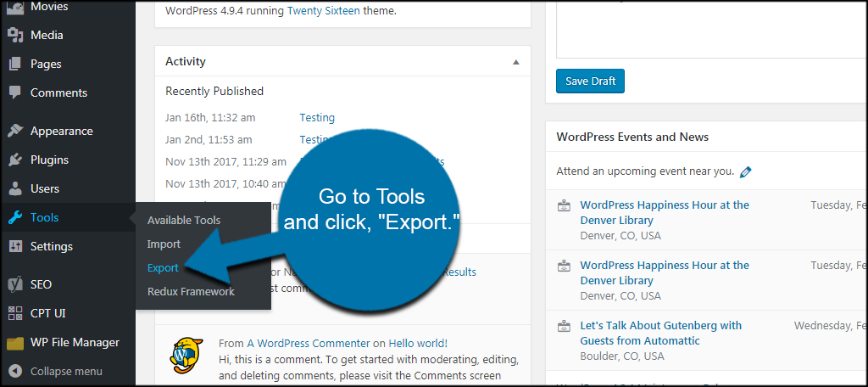868x387 pixels.
Task: Click the Movies menu icon
Action: click(x=15, y=7)
